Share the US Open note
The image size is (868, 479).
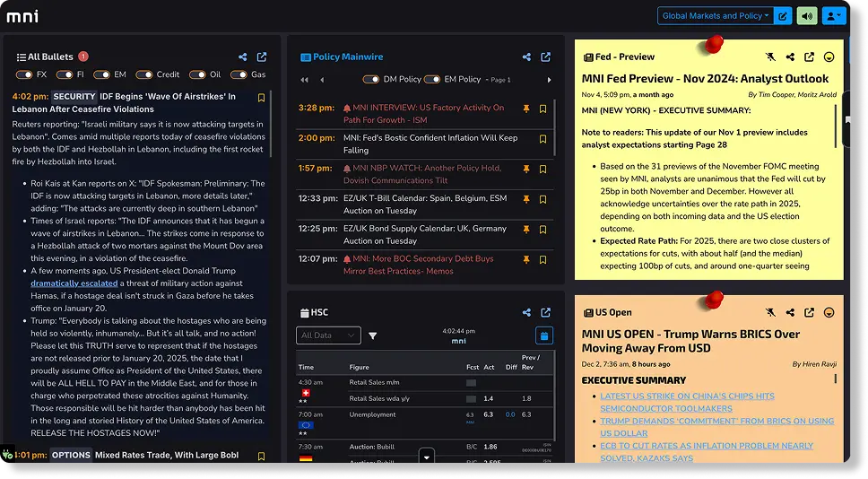(x=790, y=313)
